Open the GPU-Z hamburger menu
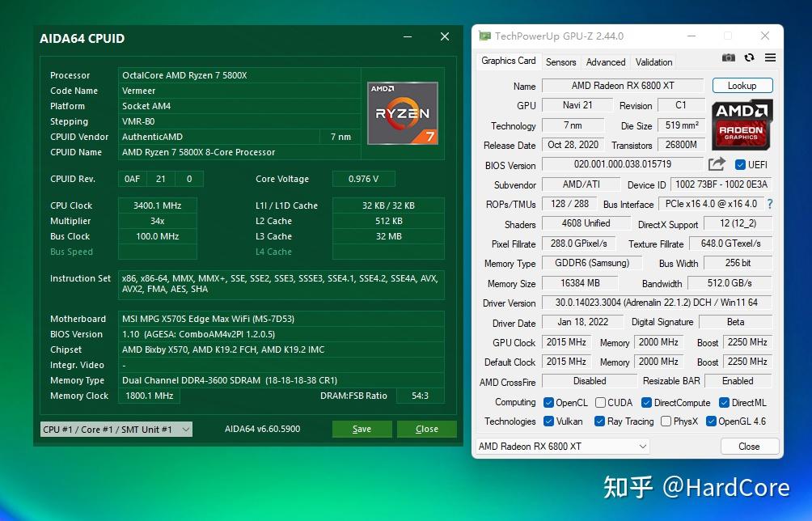Screen dimensions: 812x521 (x=770, y=57)
